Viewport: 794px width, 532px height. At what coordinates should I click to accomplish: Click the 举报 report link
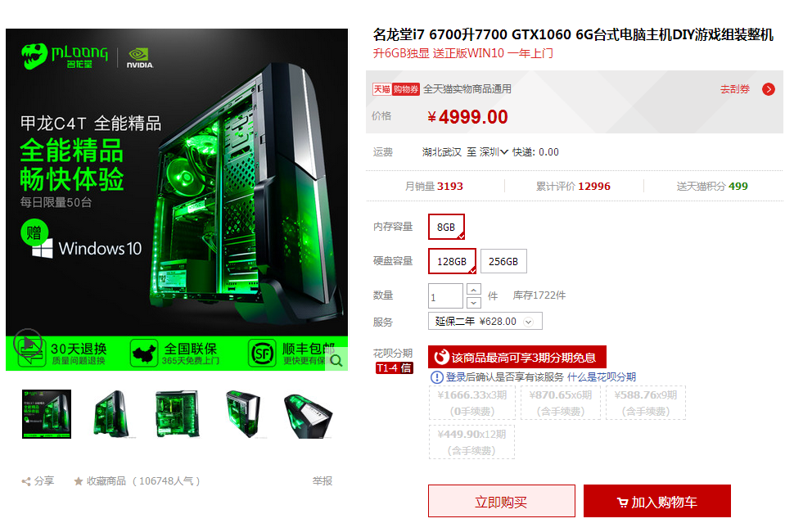322,481
